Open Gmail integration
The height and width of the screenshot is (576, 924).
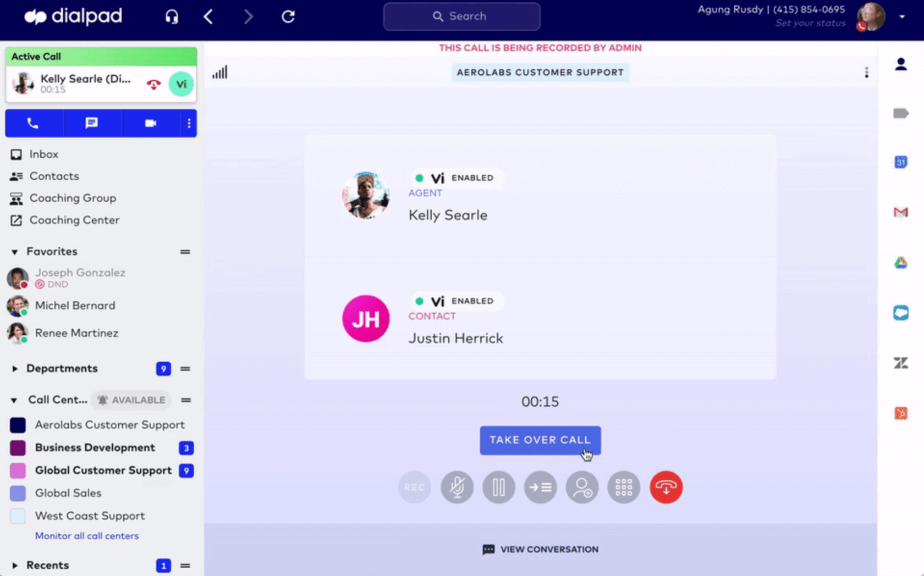(x=901, y=212)
